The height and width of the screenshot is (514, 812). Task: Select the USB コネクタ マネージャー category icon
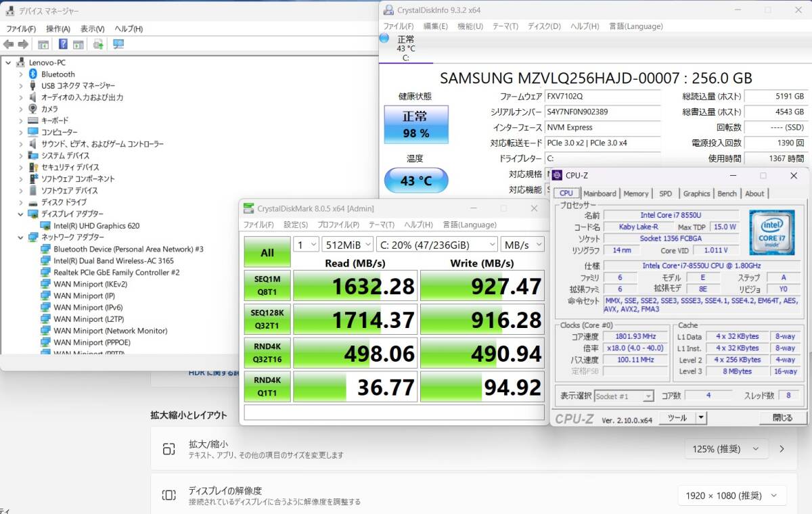[x=33, y=86]
